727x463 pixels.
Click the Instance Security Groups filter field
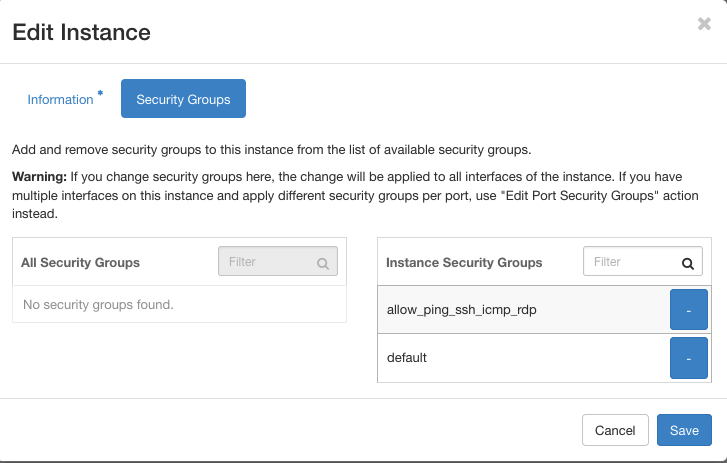643,261
